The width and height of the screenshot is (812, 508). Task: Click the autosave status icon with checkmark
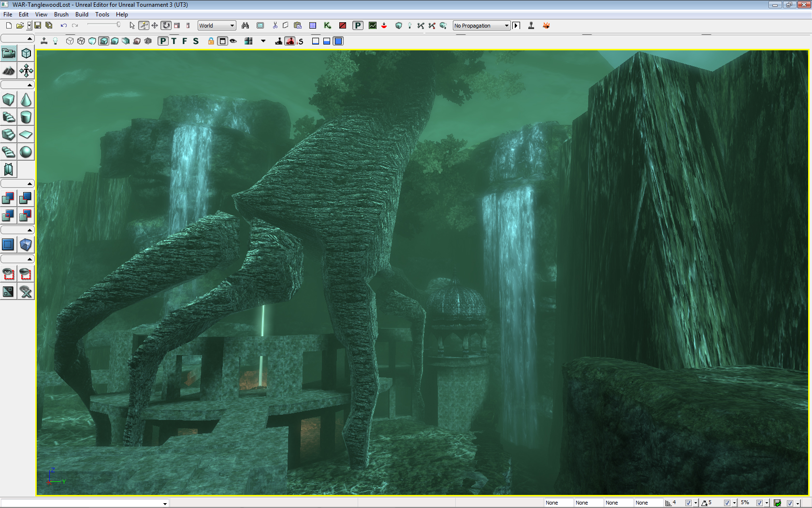pyautogui.click(x=778, y=503)
